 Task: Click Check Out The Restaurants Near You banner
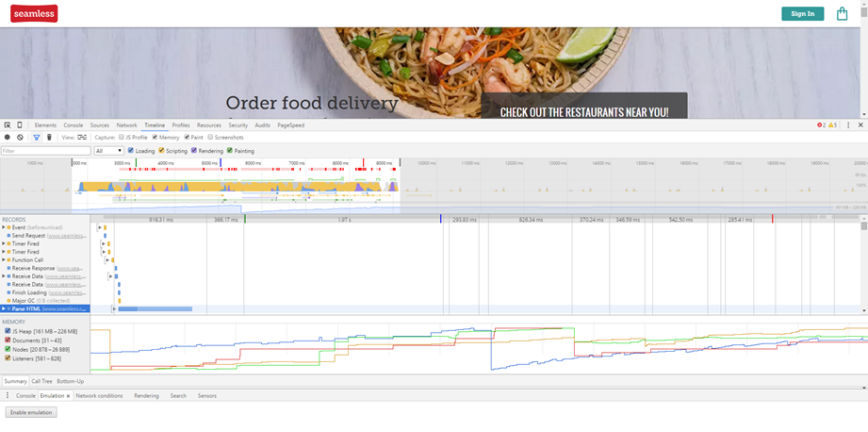tap(584, 106)
